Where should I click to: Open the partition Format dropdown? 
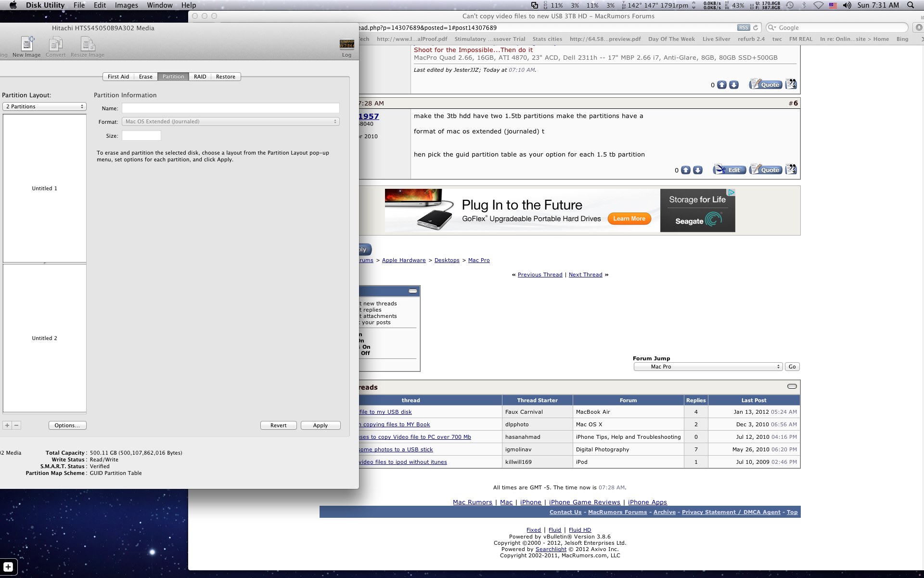point(231,121)
